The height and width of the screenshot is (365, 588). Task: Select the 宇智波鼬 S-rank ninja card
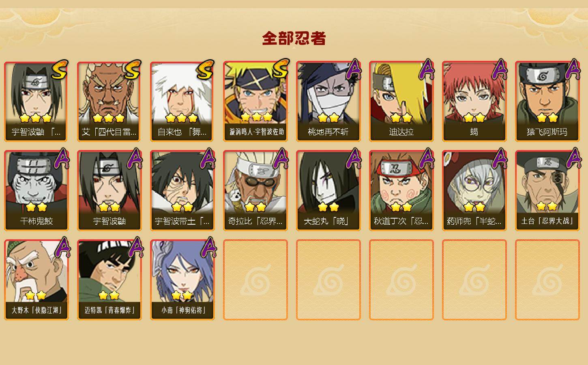click(x=36, y=101)
